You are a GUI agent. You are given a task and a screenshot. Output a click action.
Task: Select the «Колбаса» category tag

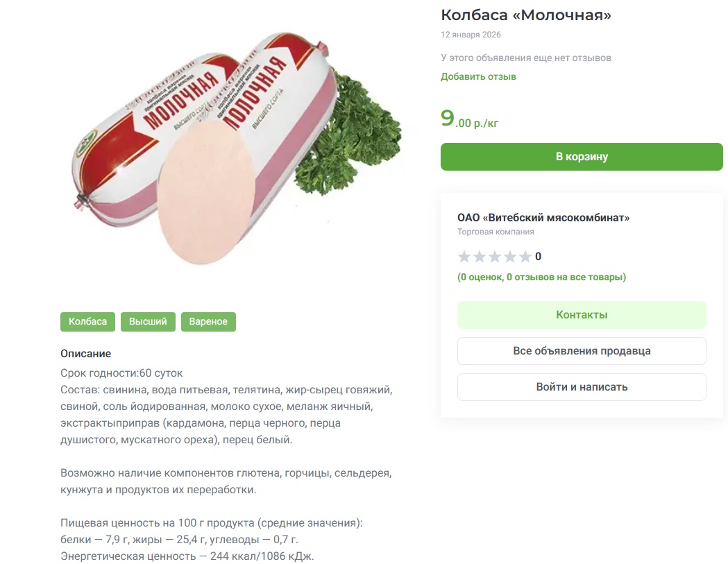coord(87,321)
